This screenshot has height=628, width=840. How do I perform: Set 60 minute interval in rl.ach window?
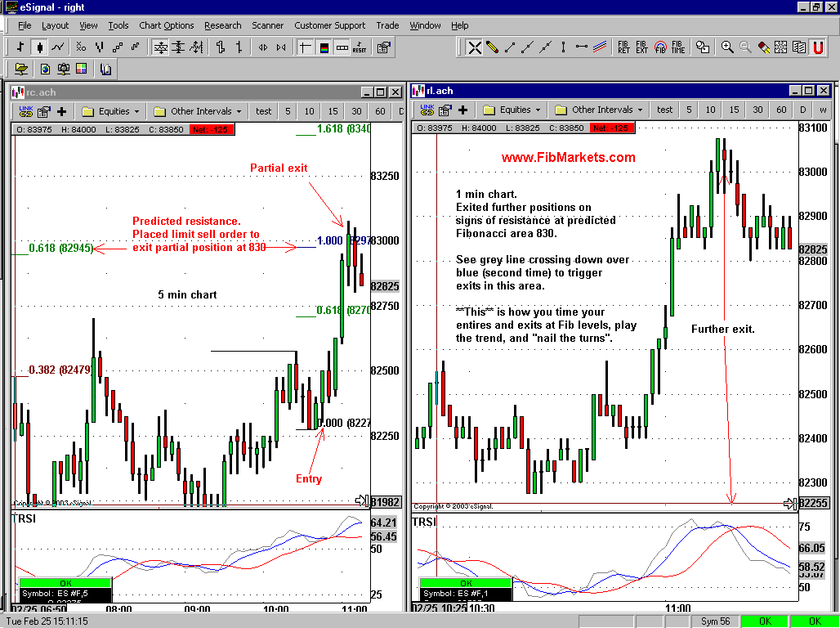coord(781,110)
